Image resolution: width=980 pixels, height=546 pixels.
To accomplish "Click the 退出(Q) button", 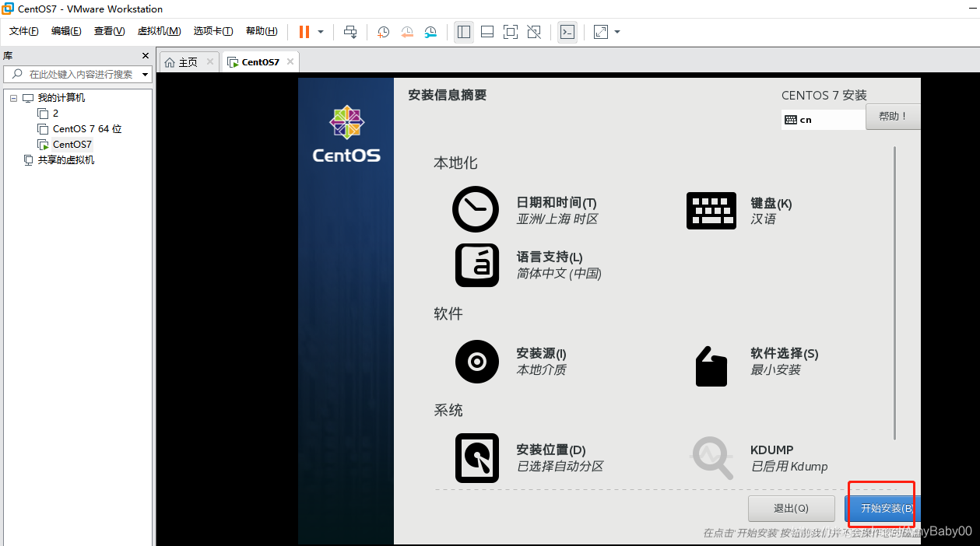I will 791,509.
